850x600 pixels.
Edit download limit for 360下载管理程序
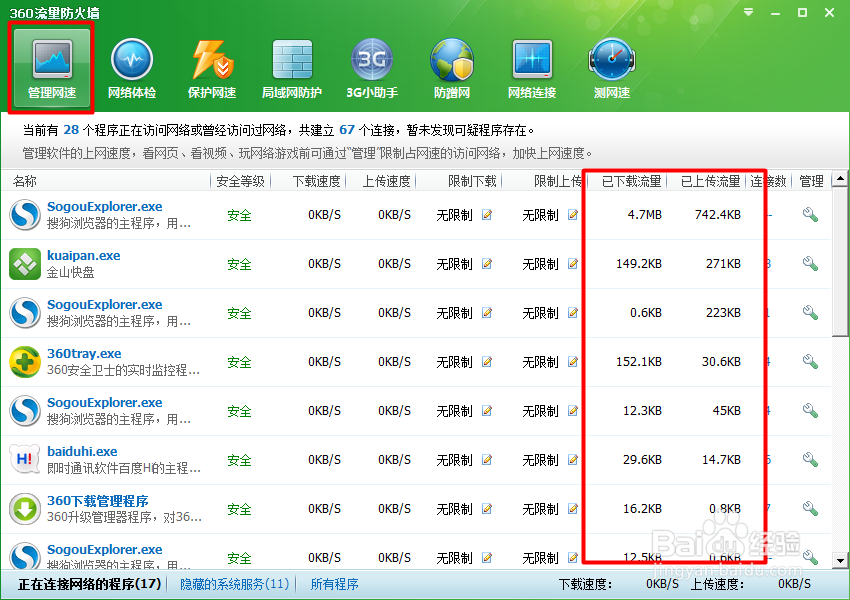point(487,509)
